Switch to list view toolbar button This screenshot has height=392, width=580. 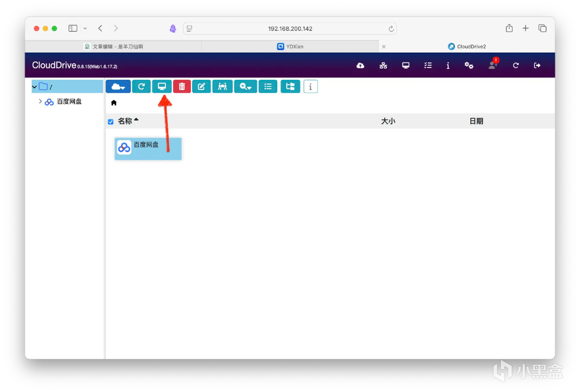[268, 87]
